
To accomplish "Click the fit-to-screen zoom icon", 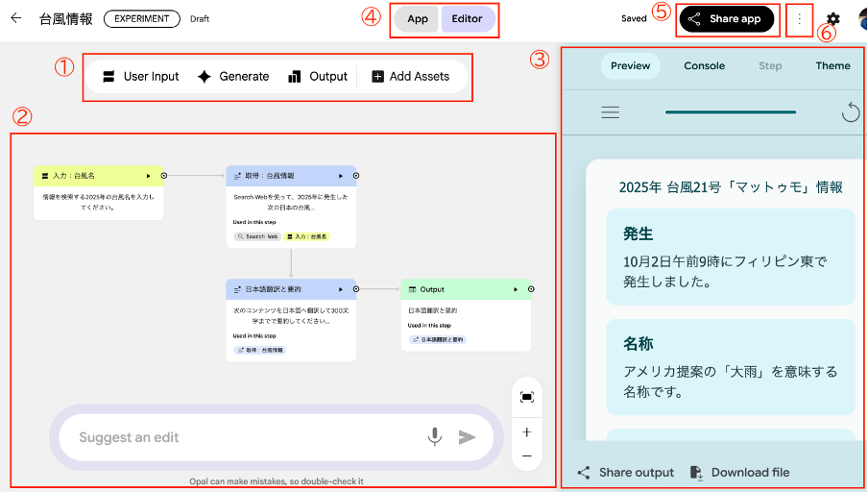I will (526, 397).
